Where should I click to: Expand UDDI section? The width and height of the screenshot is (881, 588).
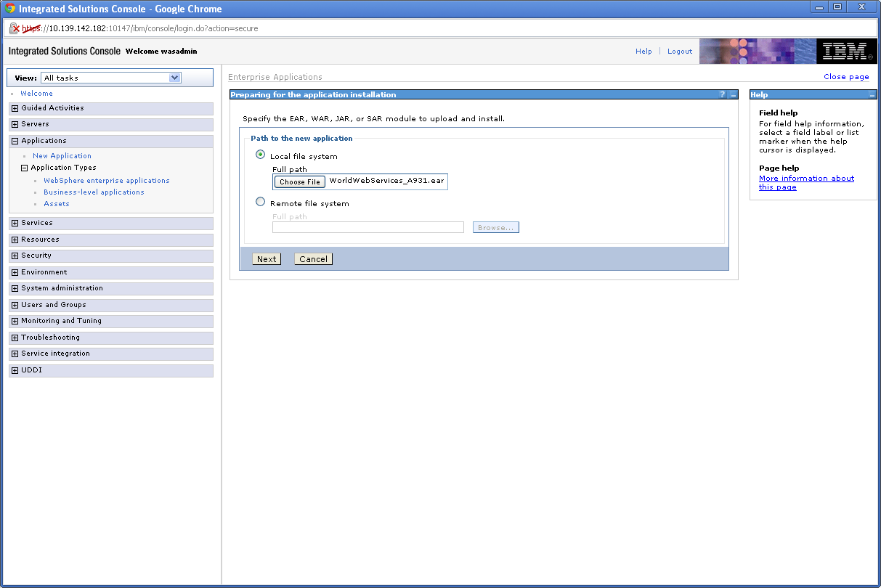[x=15, y=370]
